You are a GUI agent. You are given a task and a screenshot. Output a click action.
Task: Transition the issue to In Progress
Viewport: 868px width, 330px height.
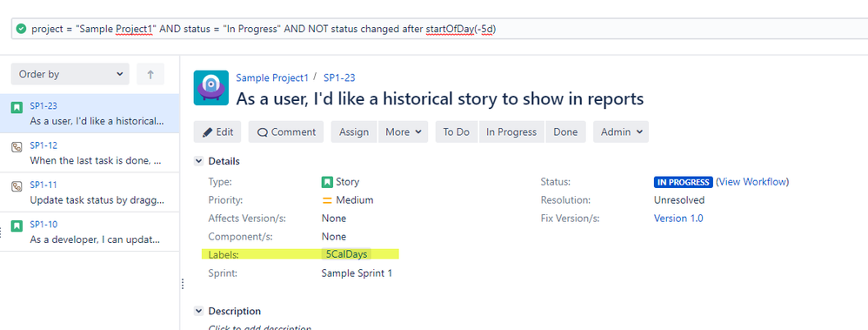click(x=511, y=132)
